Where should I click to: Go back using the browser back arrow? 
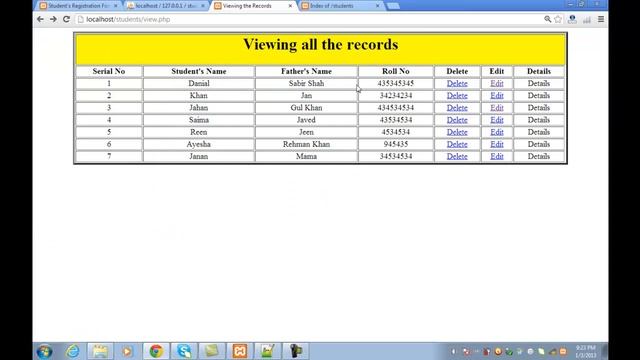[40, 19]
